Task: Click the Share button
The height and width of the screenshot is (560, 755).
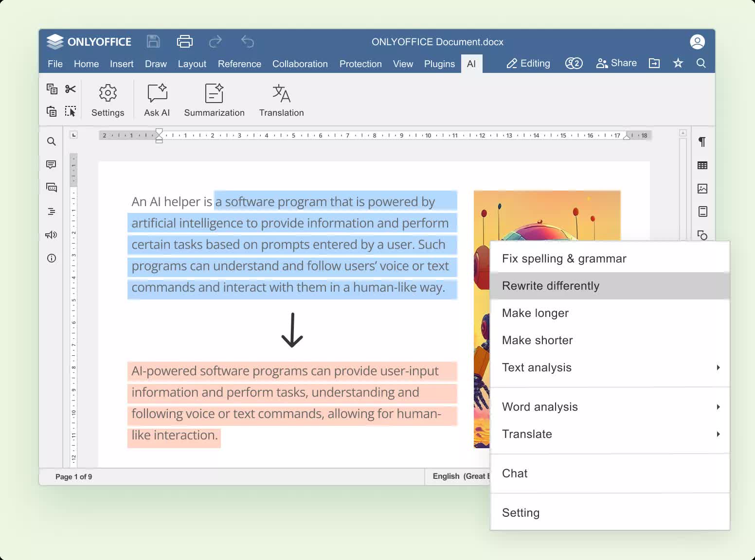Action: click(616, 63)
